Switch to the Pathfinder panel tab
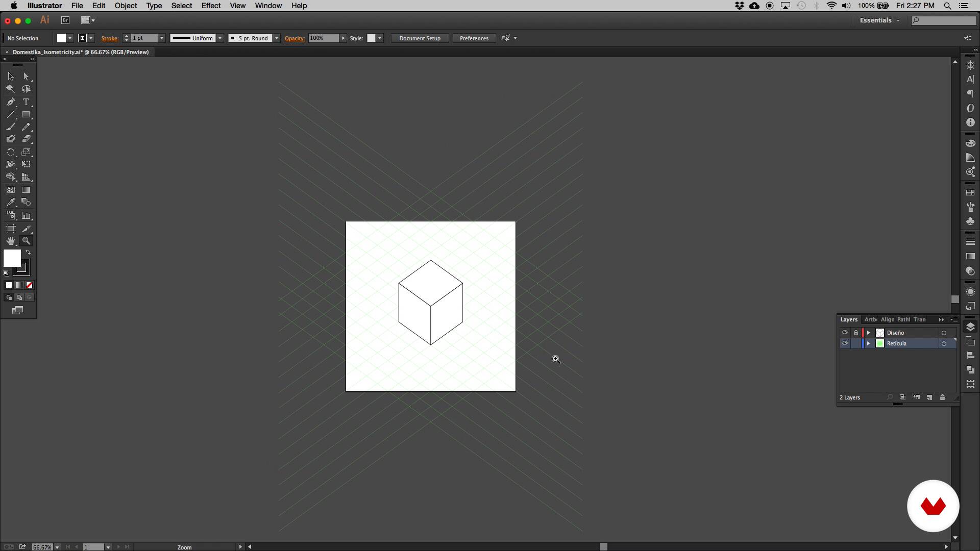The width and height of the screenshot is (980, 551). tap(903, 319)
